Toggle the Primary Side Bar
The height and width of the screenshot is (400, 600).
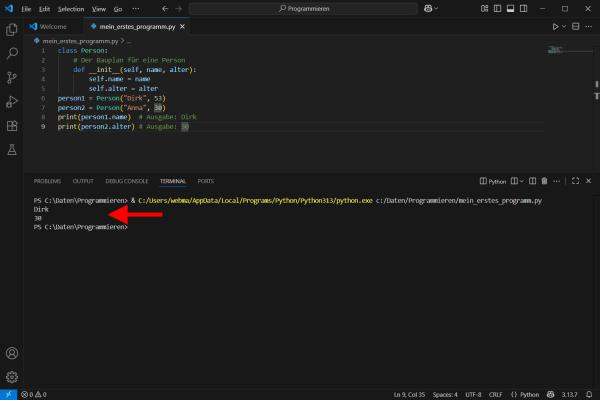[497, 8]
